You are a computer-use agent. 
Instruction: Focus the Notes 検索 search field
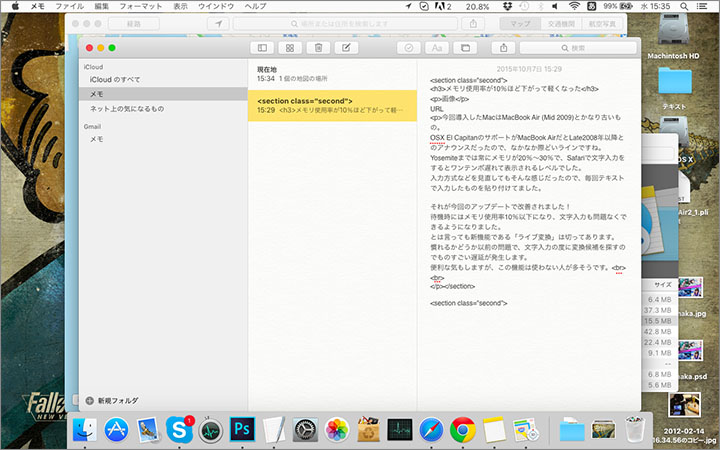click(x=578, y=48)
